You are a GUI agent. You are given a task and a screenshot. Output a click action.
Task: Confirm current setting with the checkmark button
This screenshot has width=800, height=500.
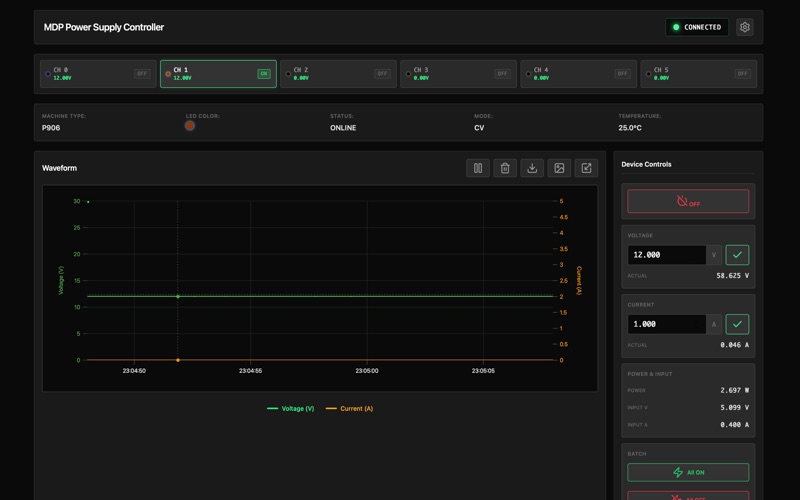click(737, 324)
